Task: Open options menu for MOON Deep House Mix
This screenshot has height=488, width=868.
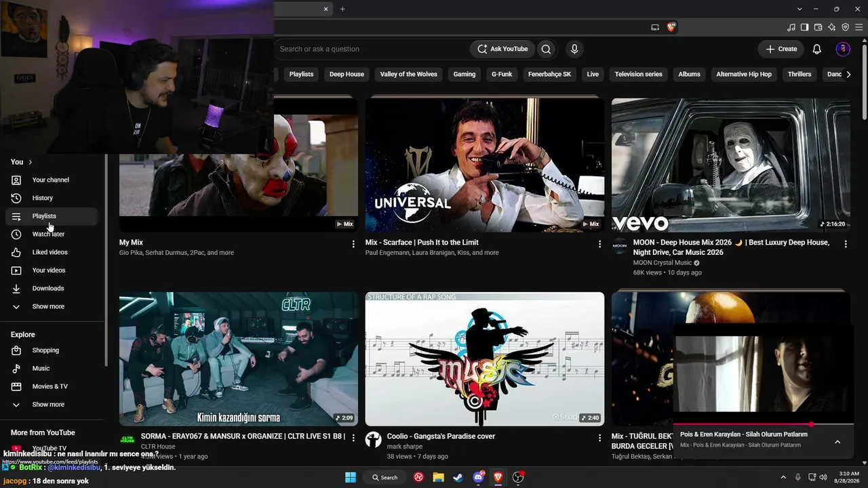Action: [x=846, y=244]
